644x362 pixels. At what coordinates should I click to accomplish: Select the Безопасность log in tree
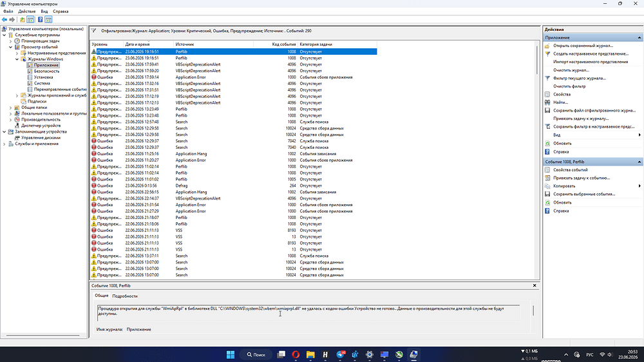tap(46, 71)
